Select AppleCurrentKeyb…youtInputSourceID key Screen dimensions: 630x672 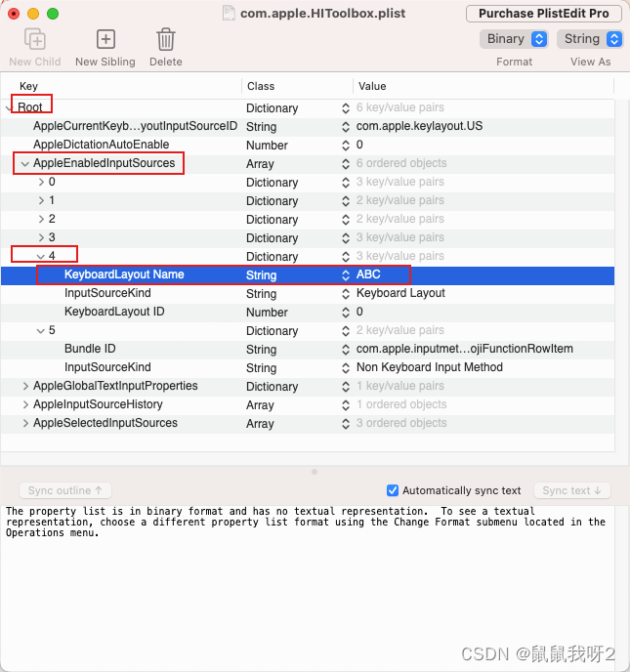point(135,126)
